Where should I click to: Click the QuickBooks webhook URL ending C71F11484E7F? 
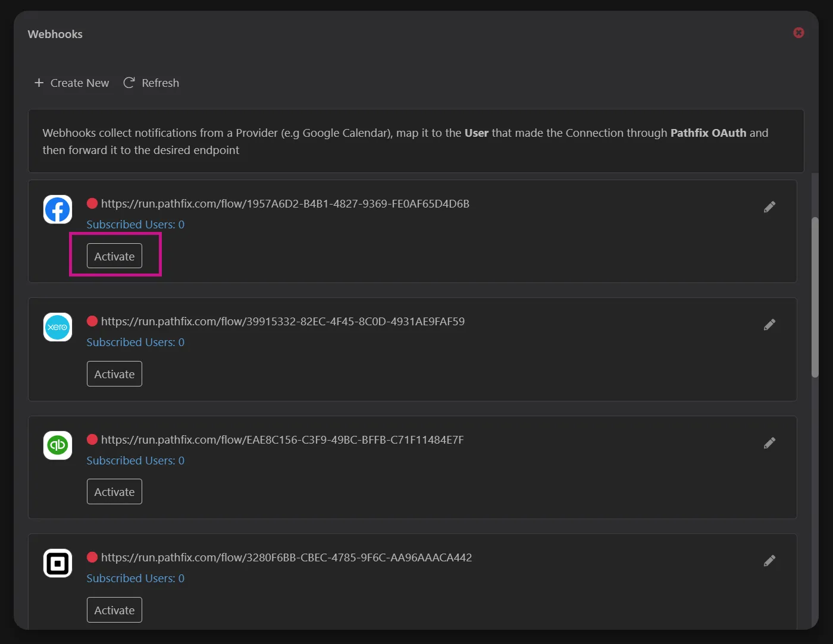pos(282,439)
